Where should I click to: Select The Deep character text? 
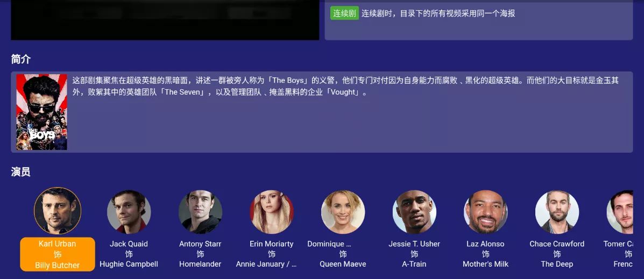pyautogui.click(x=557, y=264)
